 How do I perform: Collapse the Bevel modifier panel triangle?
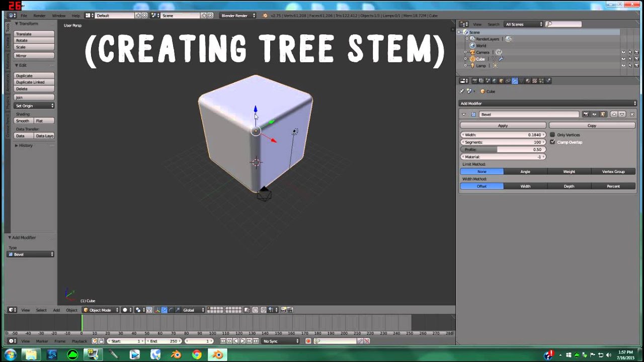[x=463, y=114]
